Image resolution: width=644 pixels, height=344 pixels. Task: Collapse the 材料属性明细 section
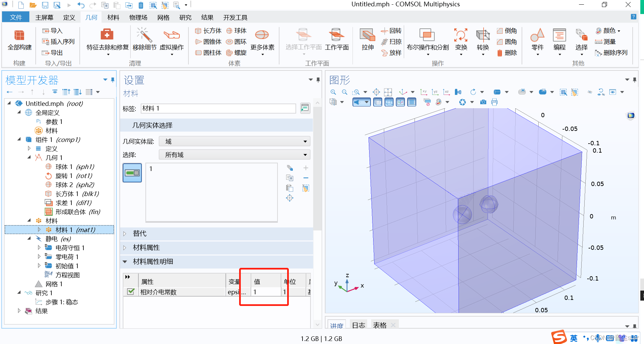[125, 262]
